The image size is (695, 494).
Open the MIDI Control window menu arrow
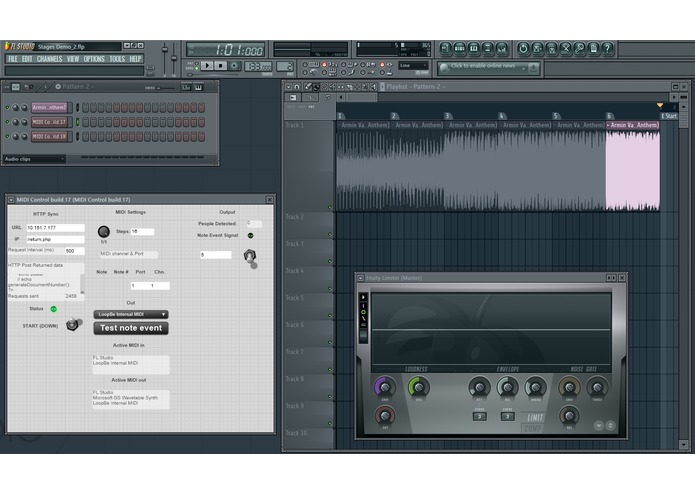coord(11,200)
